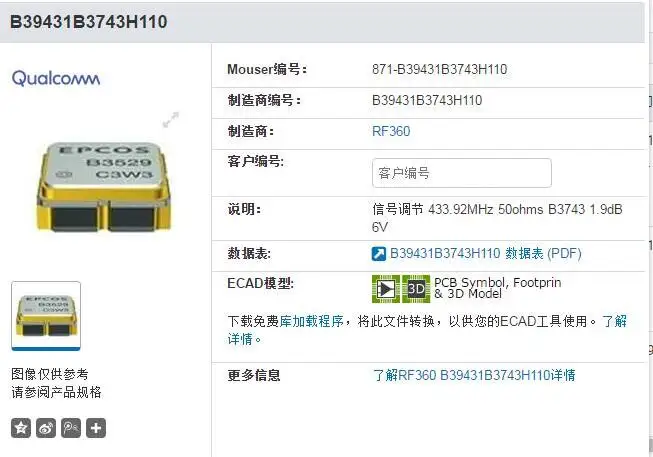This screenshot has height=457, width=653.
Task: Select the small EPCOS product thumbnail
Action: (x=46, y=315)
